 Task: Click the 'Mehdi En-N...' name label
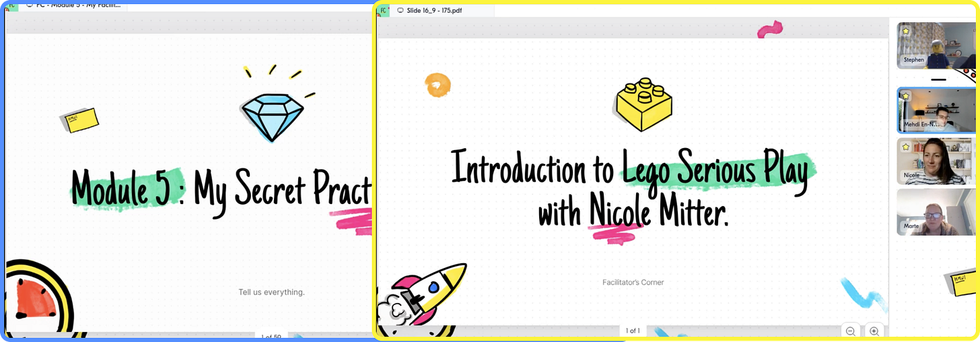pyautogui.click(x=920, y=124)
